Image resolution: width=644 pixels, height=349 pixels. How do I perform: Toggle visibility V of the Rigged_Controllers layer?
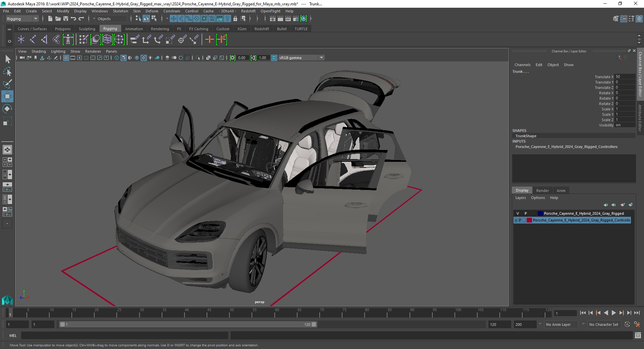point(516,220)
